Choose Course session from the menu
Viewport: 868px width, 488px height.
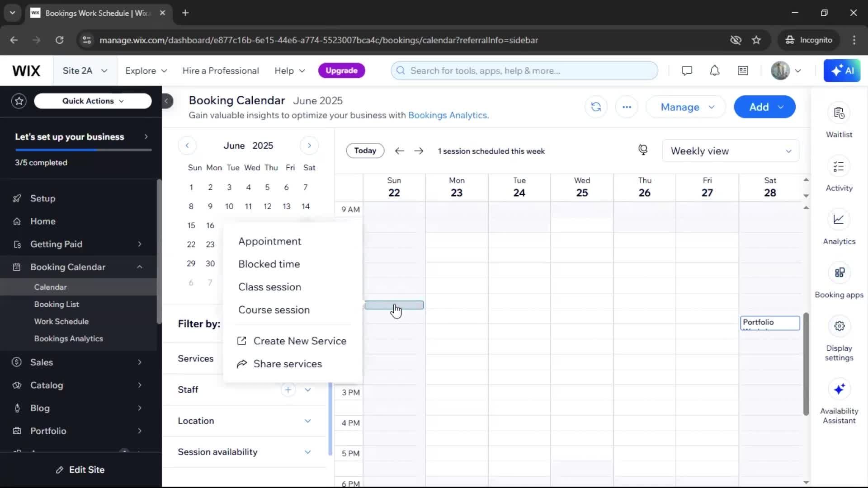[x=274, y=310]
